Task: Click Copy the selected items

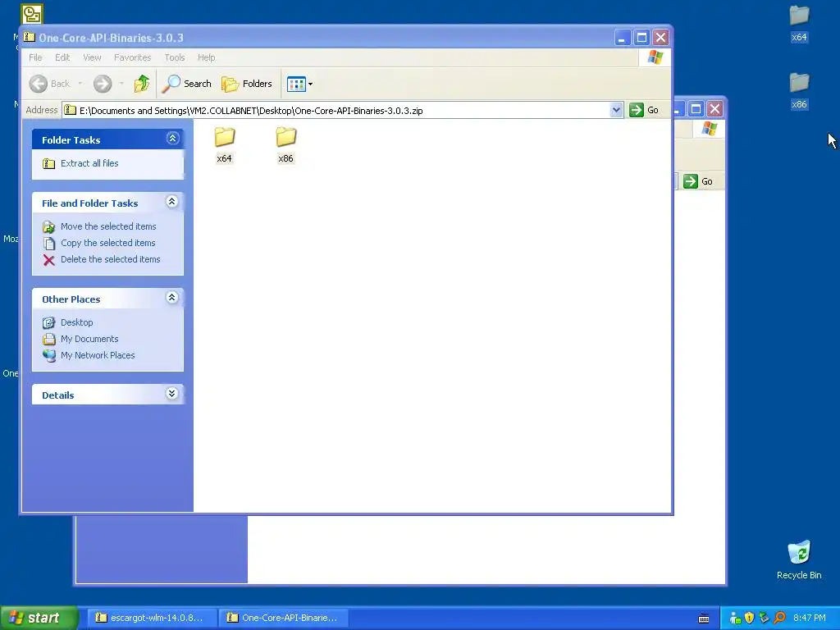Action: tap(107, 243)
